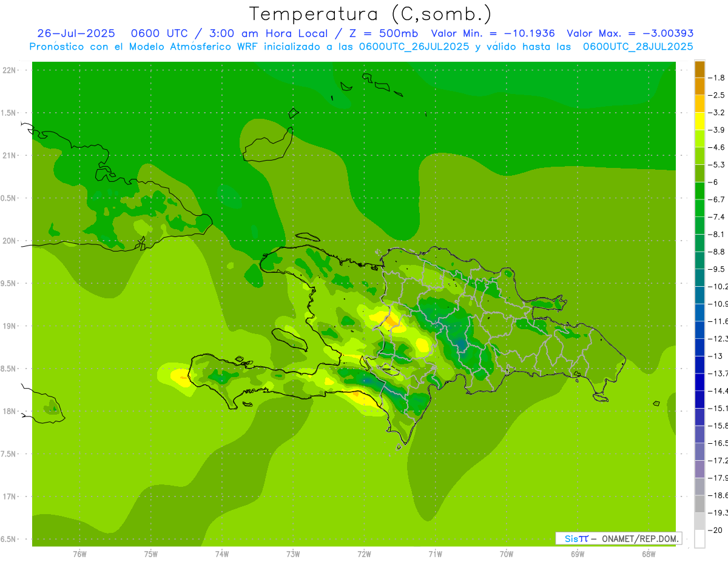Click the '-8.1' value on the color scale

(x=716, y=234)
